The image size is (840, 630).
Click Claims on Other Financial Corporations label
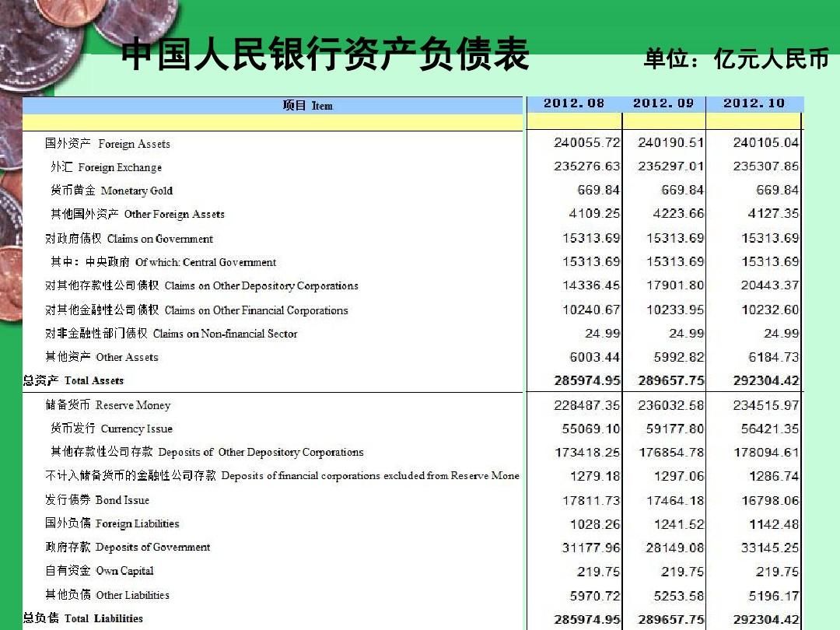click(197, 310)
